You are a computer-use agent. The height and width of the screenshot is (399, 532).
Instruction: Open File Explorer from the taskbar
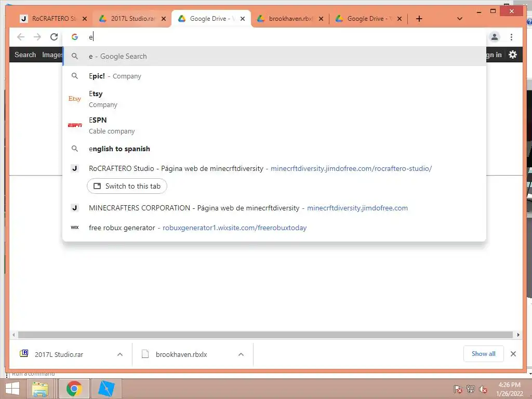(x=40, y=389)
